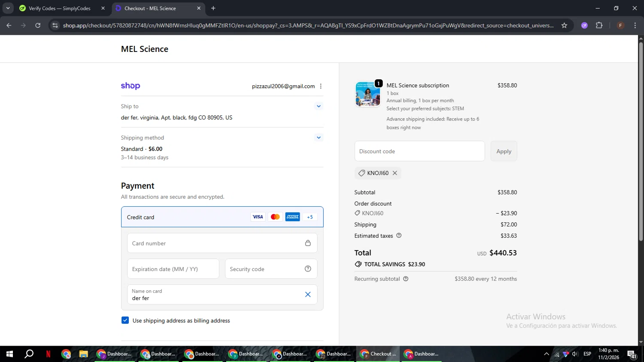Remove the KNOJI60 discount code

coord(395,173)
